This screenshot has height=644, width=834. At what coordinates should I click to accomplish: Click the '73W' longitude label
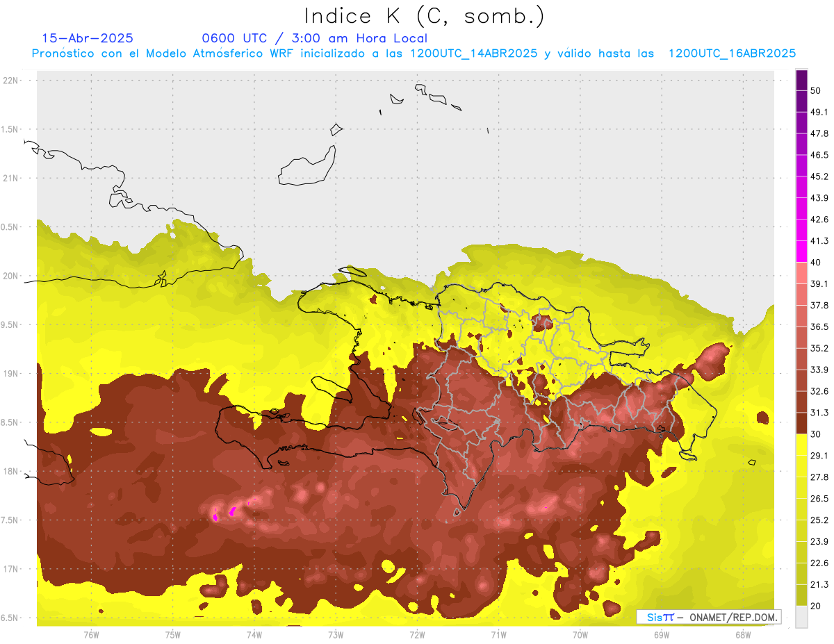point(336,635)
